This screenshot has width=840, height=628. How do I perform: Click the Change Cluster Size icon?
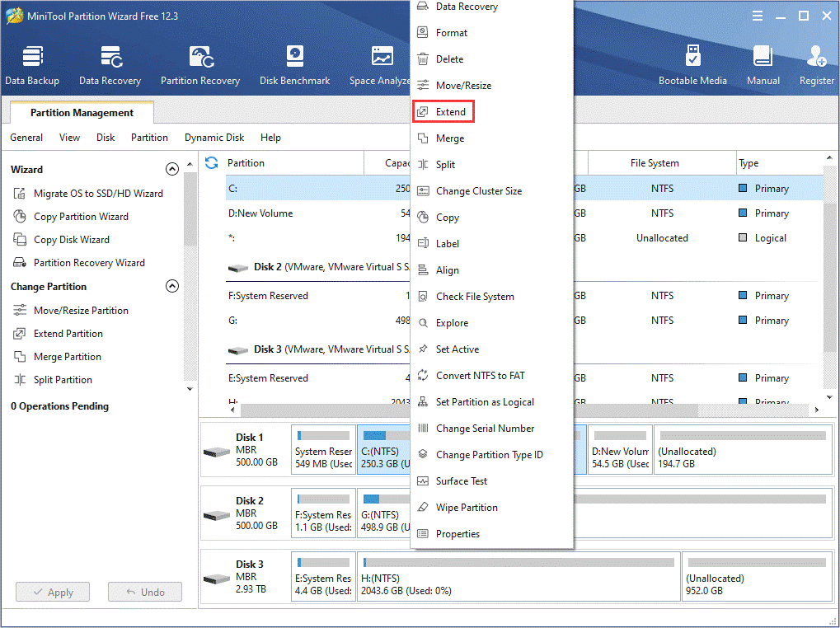(423, 191)
